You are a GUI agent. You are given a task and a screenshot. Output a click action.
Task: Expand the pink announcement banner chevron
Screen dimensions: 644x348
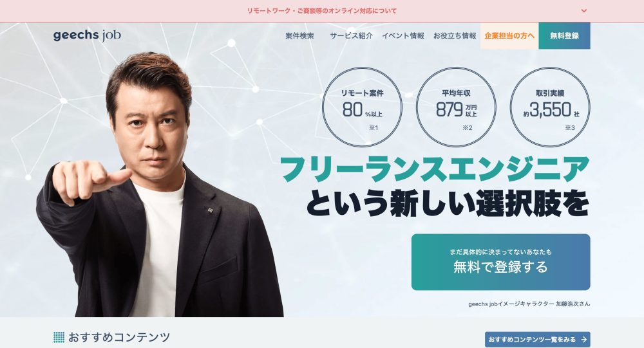pos(583,11)
